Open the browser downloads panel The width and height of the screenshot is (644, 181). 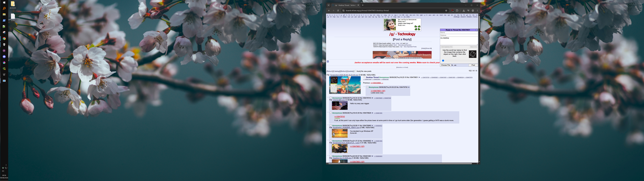[x=464, y=10]
